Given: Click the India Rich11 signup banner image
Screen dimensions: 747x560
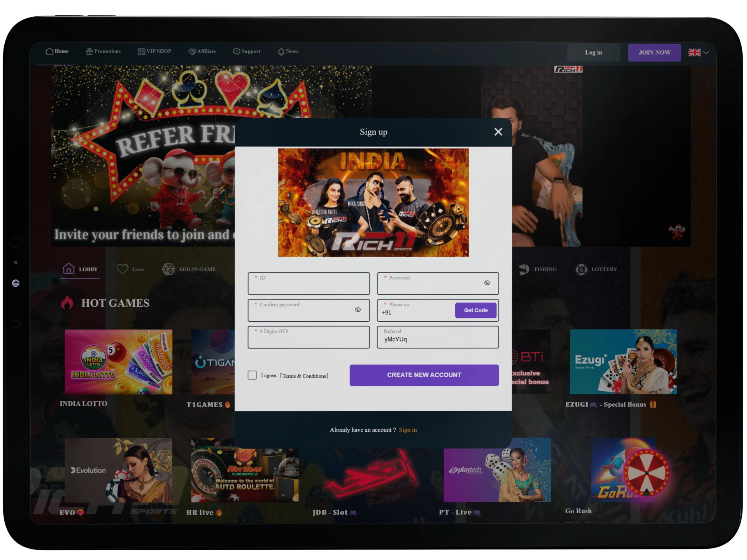Looking at the screenshot, I should tap(373, 202).
